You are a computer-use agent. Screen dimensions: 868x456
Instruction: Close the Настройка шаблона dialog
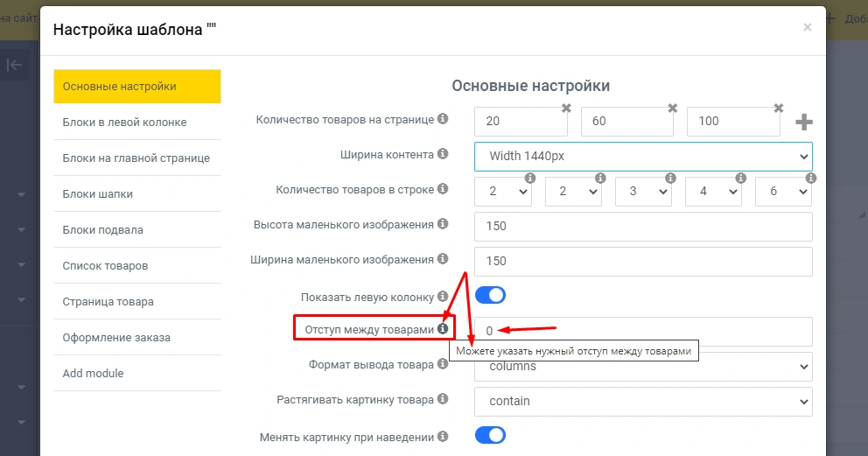coord(807,28)
